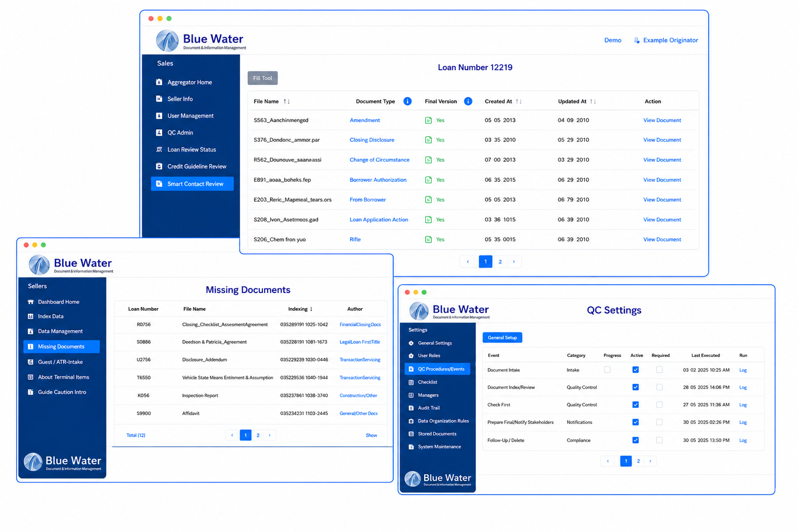Click the Example Originator user icon

(x=637, y=40)
